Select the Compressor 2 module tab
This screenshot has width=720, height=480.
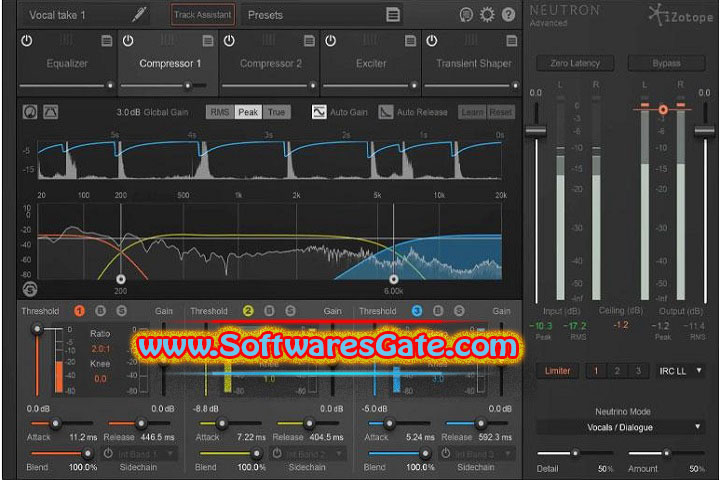[270, 63]
